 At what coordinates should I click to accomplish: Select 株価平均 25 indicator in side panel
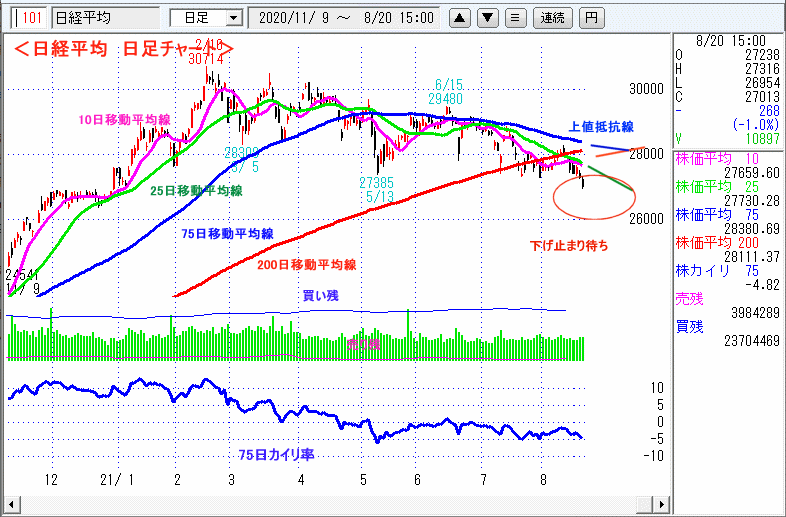[x=727, y=186]
